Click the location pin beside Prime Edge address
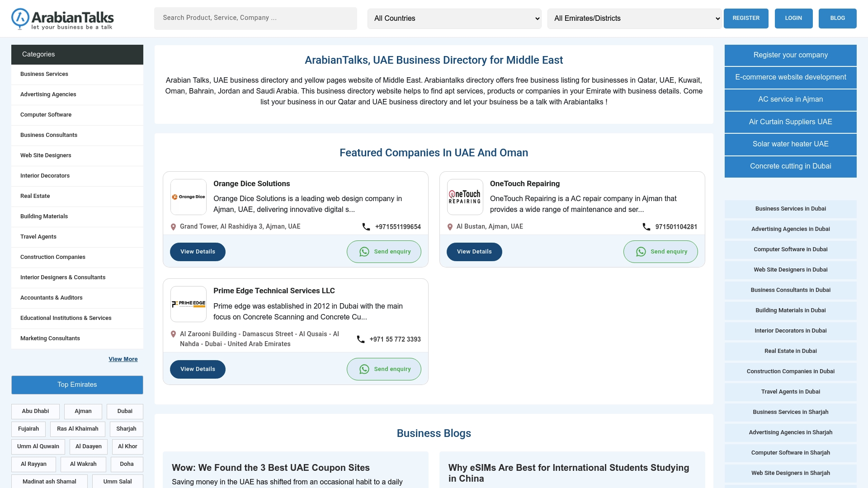Image resolution: width=868 pixels, height=488 pixels. tap(174, 334)
